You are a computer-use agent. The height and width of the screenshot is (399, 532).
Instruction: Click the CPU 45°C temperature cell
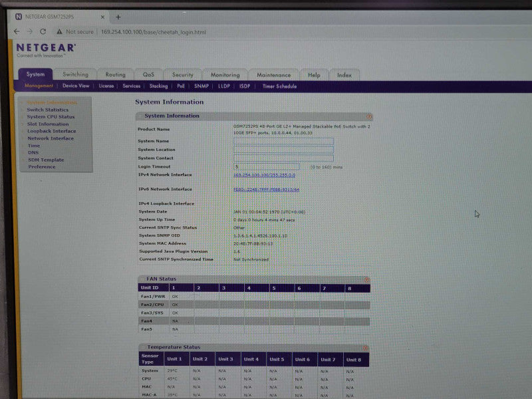pos(172,379)
